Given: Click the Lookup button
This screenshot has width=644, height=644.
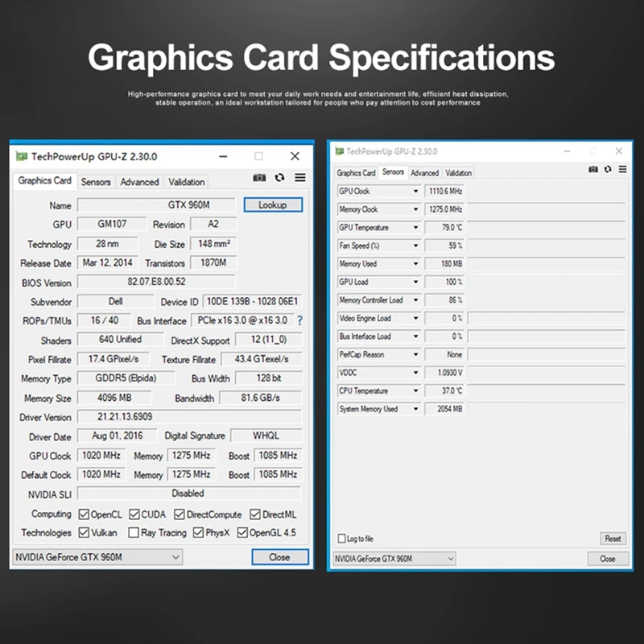Looking at the screenshot, I should coord(273,204).
